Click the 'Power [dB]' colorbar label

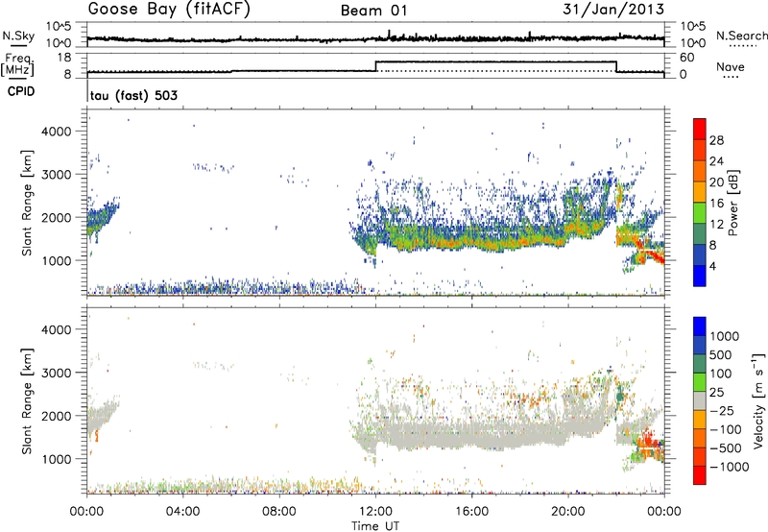pos(732,203)
